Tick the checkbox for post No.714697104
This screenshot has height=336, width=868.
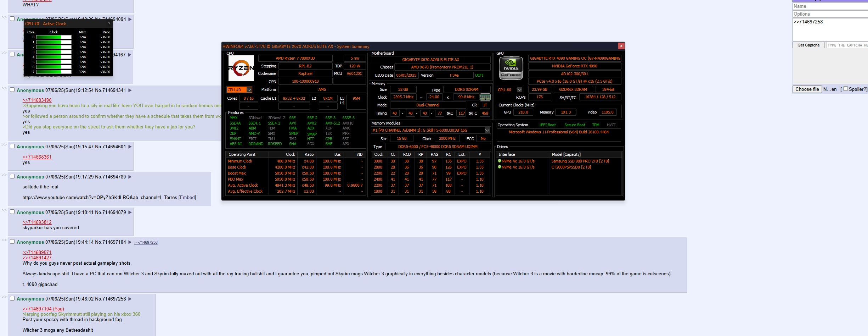12,242
